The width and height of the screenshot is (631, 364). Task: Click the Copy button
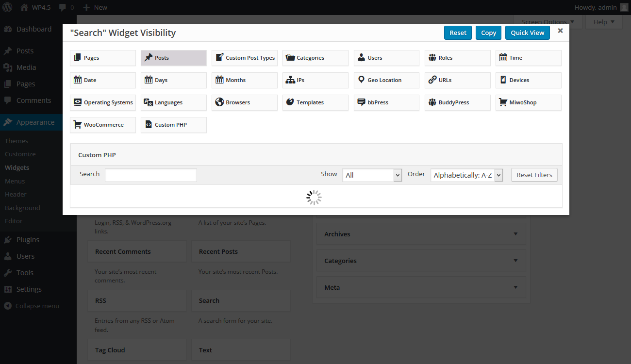(x=488, y=33)
